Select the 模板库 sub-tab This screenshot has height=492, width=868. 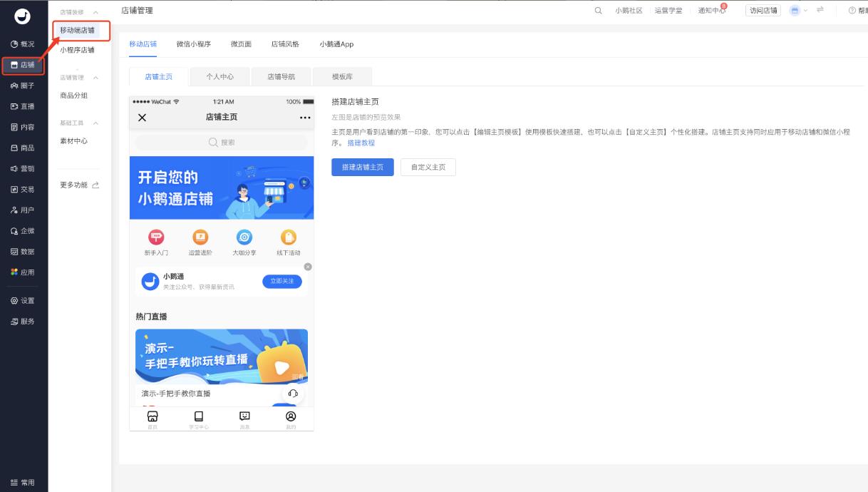coord(343,77)
